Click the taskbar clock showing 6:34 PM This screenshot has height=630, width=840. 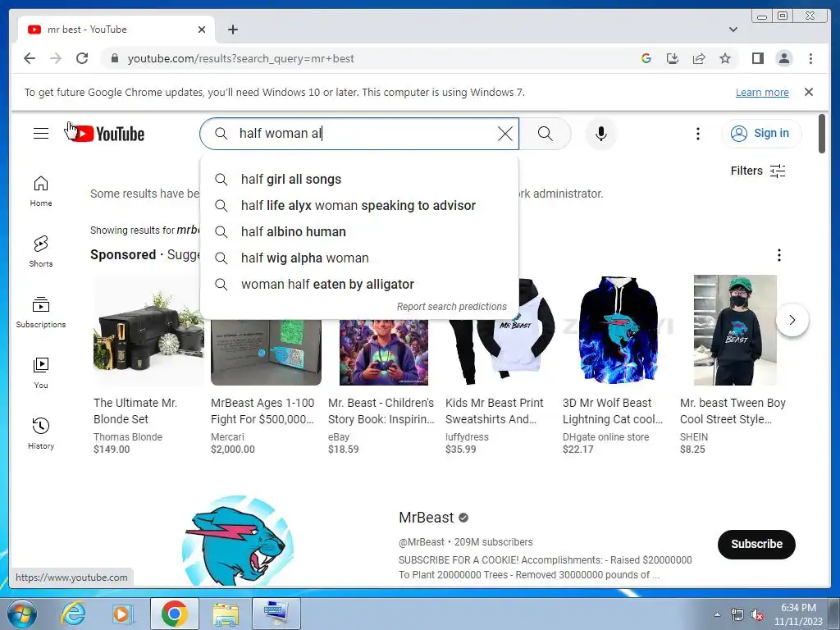(797, 614)
